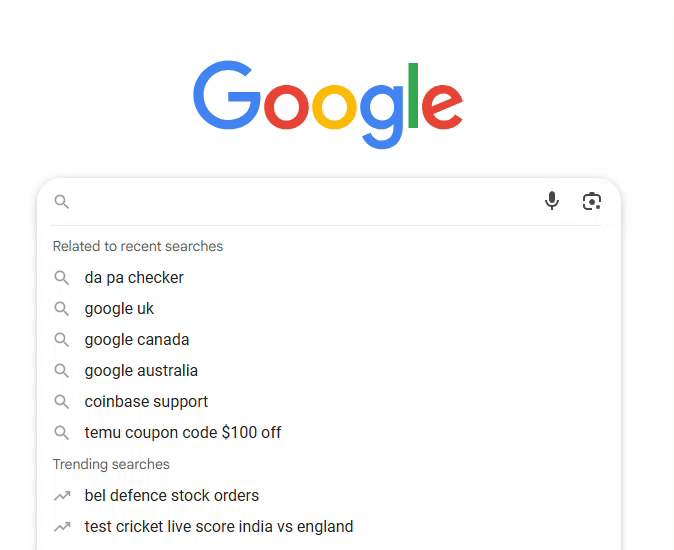
Task: Select the google uk suggestion
Action: [119, 309]
